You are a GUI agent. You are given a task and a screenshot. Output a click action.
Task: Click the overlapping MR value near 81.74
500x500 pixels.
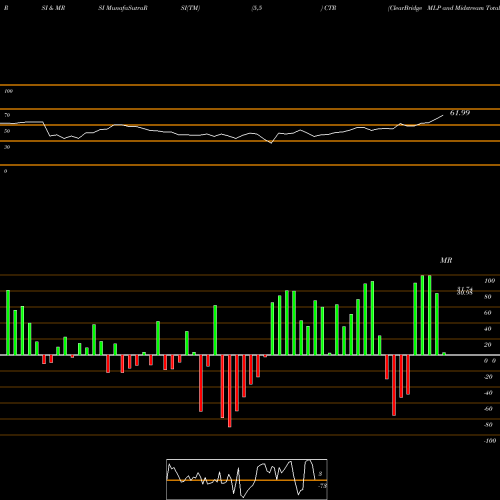pyautogui.click(x=465, y=291)
